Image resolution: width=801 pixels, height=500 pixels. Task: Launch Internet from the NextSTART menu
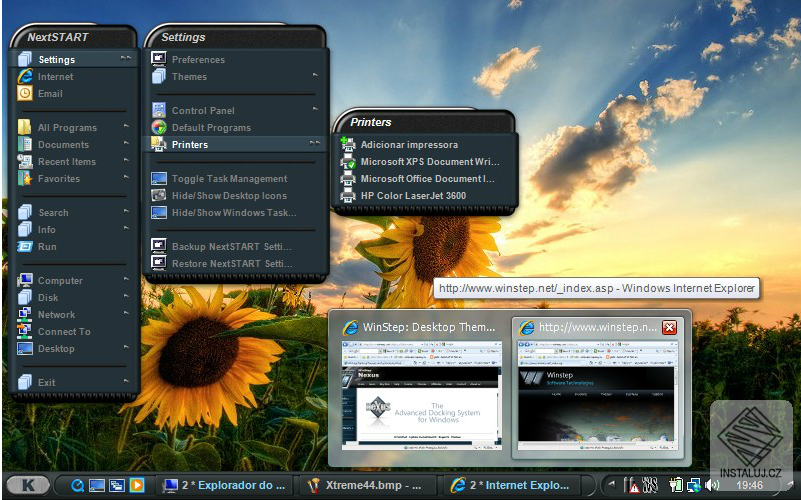[x=74, y=77]
